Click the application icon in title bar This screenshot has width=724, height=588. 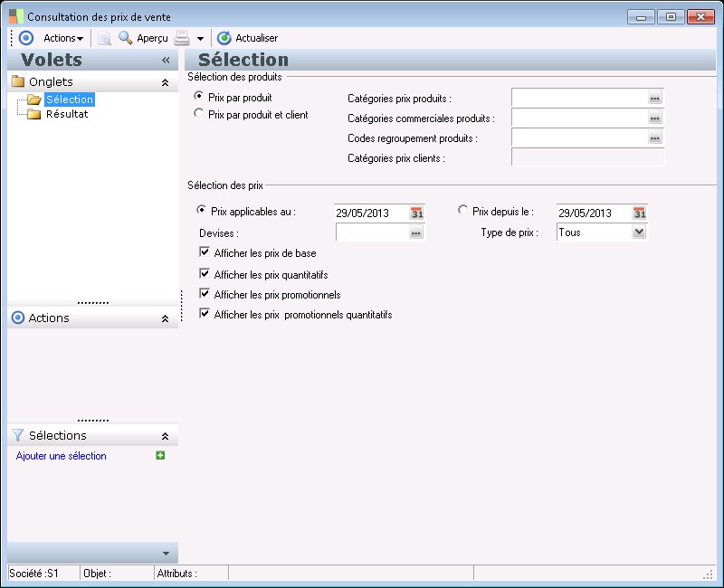(16, 16)
